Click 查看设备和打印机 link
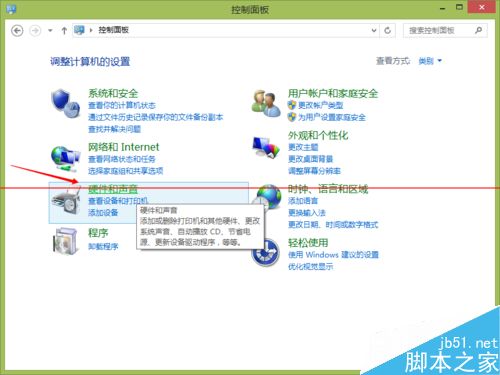The image size is (500, 375). pyautogui.click(x=118, y=201)
